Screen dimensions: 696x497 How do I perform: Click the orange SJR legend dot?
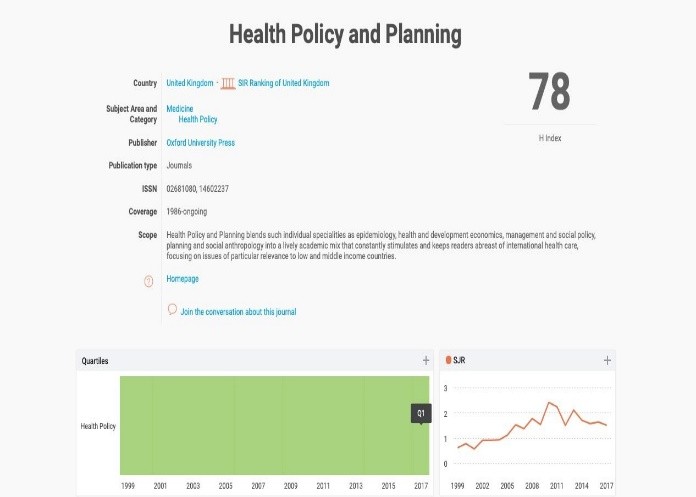[448, 360]
